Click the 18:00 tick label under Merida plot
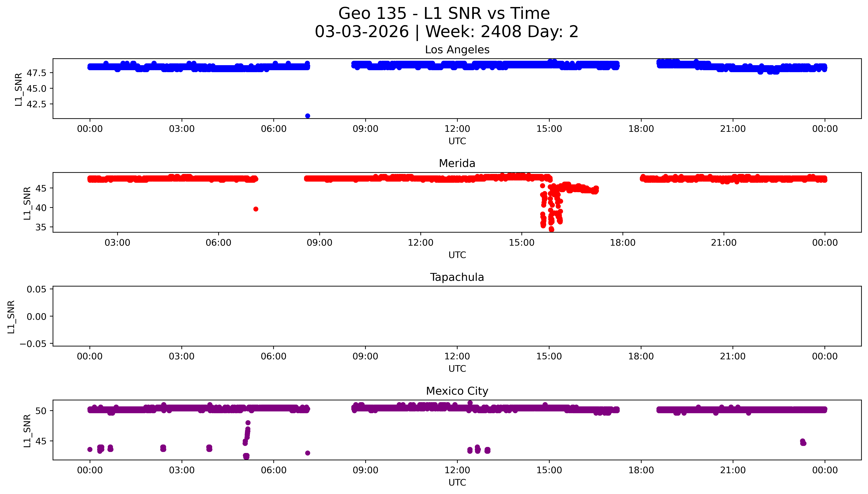 (623, 243)
